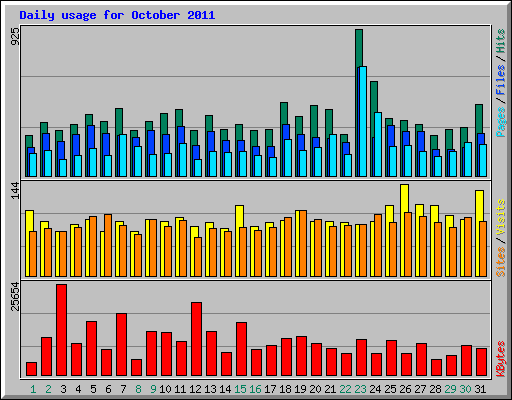Click the cyan "Pages" legend label

click(501, 122)
